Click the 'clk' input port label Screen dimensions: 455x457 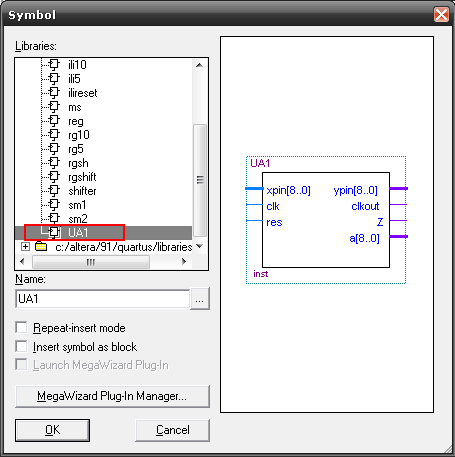(x=273, y=206)
